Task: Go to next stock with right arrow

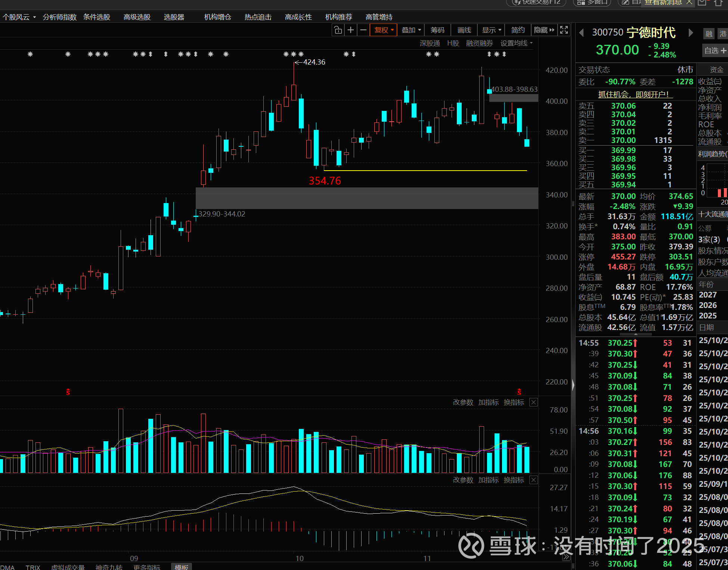Action: pos(691,33)
